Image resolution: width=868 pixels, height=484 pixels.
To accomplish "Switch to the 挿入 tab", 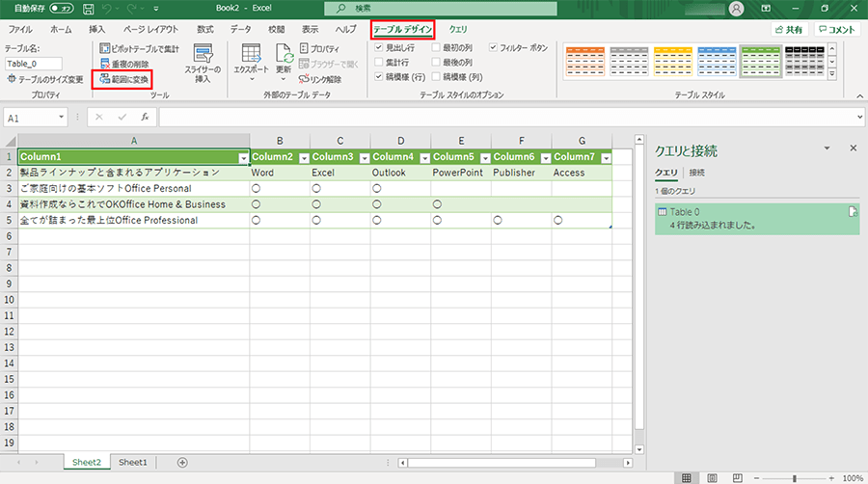I will [96, 29].
